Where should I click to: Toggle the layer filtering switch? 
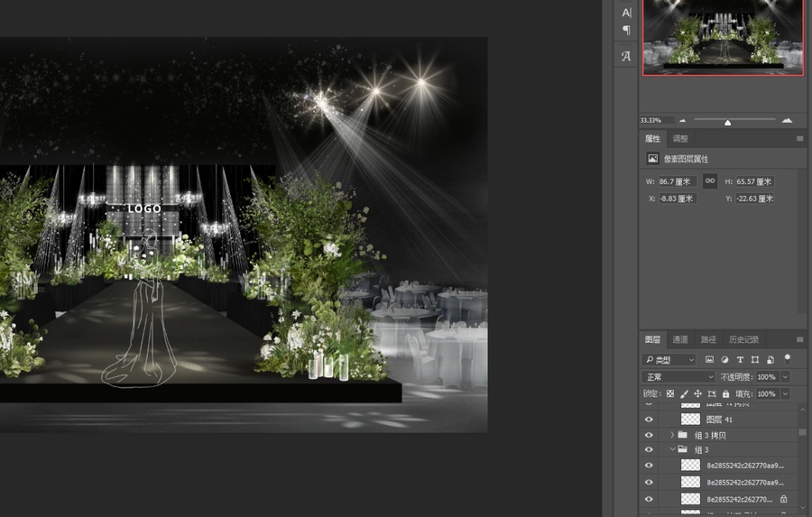(787, 358)
